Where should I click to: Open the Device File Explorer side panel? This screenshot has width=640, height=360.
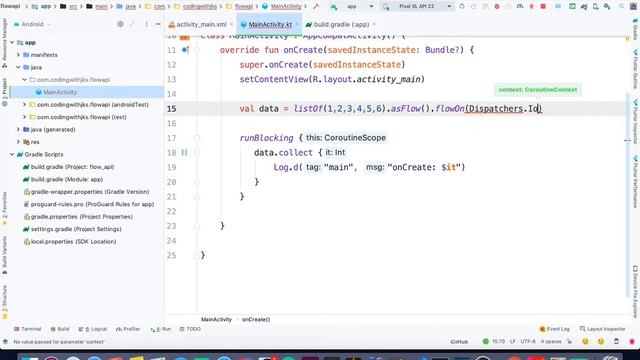pyautogui.click(x=636, y=291)
